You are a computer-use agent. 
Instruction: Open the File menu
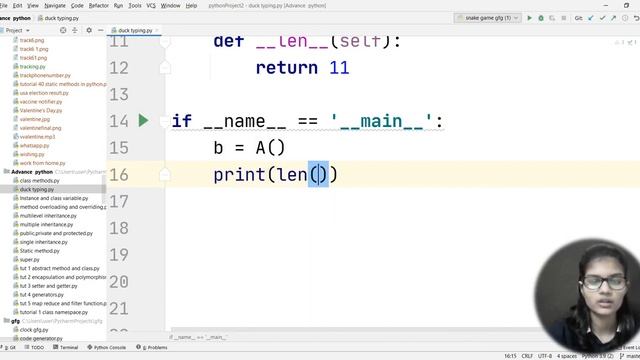point(3,6)
